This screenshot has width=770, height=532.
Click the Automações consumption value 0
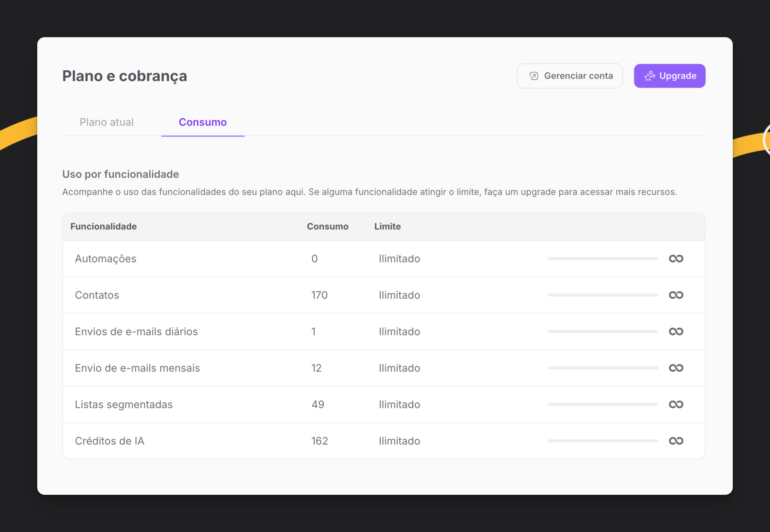314,259
